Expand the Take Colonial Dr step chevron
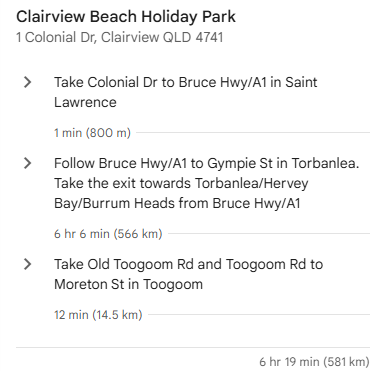Image resolution: width=381 pixels, height=371 pixels. [28, 82]
